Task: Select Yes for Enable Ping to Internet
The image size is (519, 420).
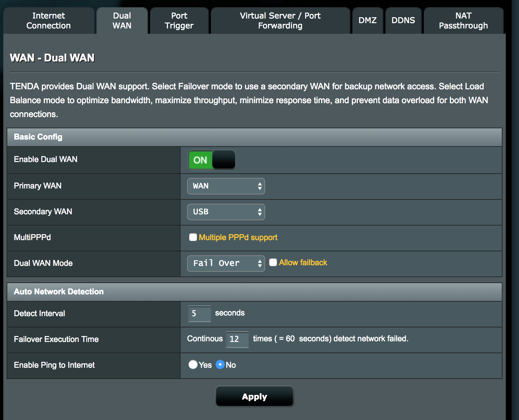Action: pyautogui.click(x=193, y=364)
